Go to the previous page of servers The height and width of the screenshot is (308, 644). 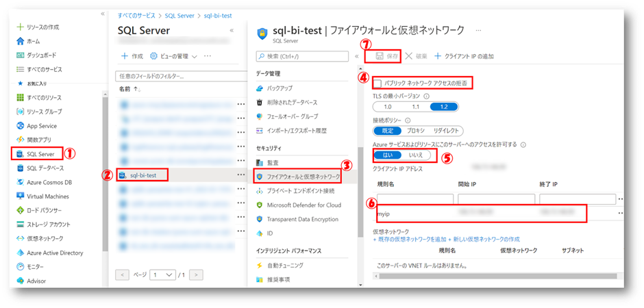[123, 274]
